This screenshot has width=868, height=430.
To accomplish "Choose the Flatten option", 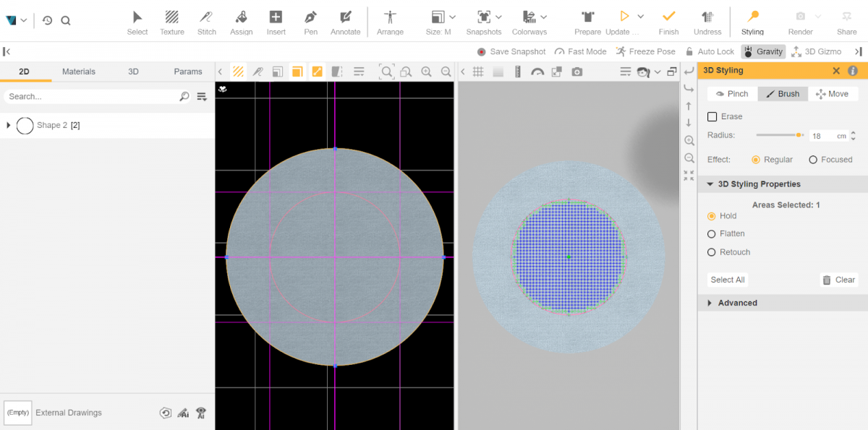I will [712, 233].
